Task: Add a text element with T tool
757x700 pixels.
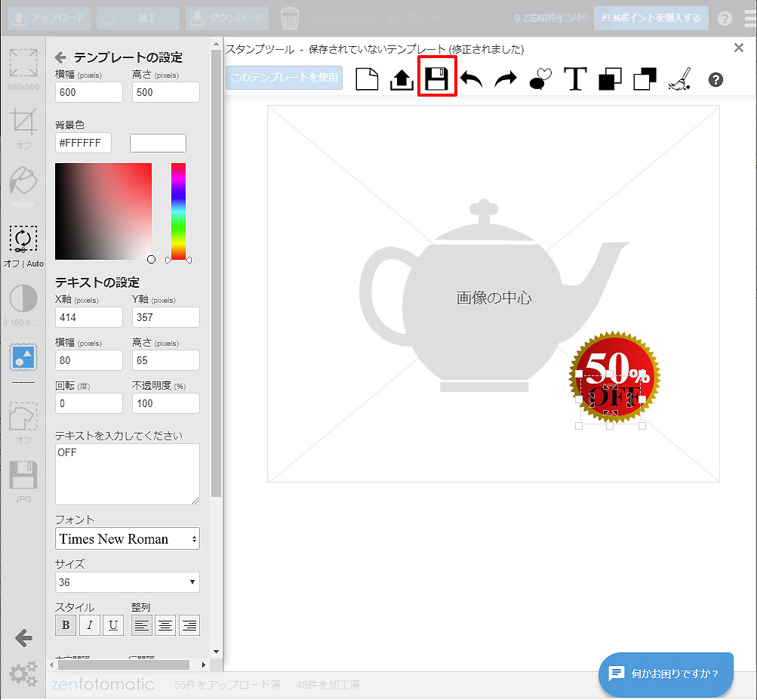Action: 575,79
